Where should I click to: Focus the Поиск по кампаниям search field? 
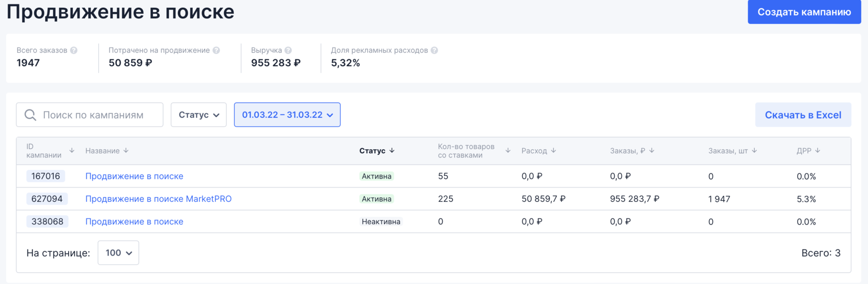coord(98,115)
